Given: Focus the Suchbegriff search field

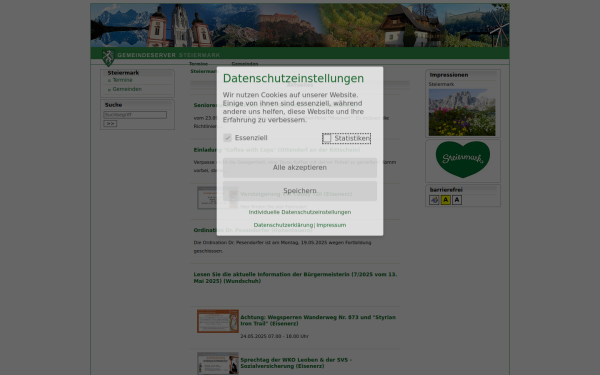Looking at the screenshot, I should click(135, 115).
